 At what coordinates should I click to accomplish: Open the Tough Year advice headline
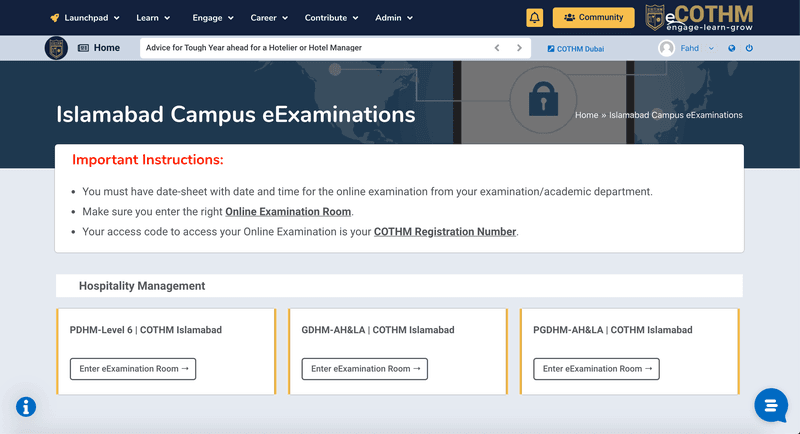click(x=254, y=48)
